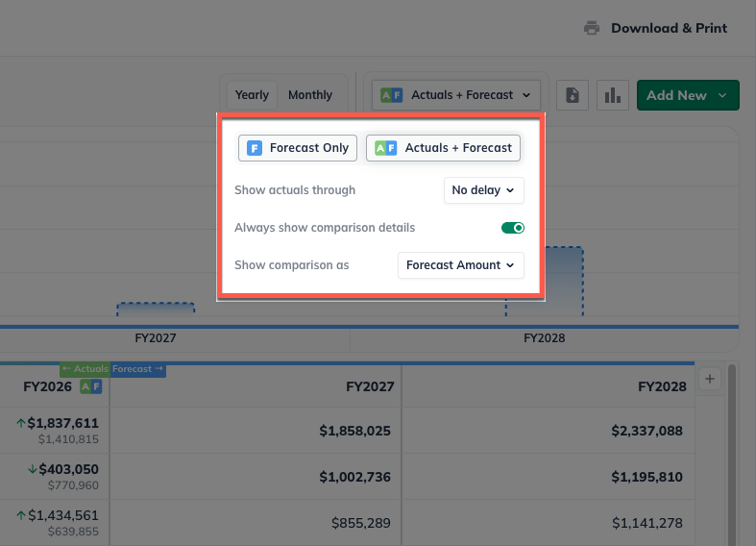Click the AF badge next to FY2026
756x546 pixels.
click(90, 386)
